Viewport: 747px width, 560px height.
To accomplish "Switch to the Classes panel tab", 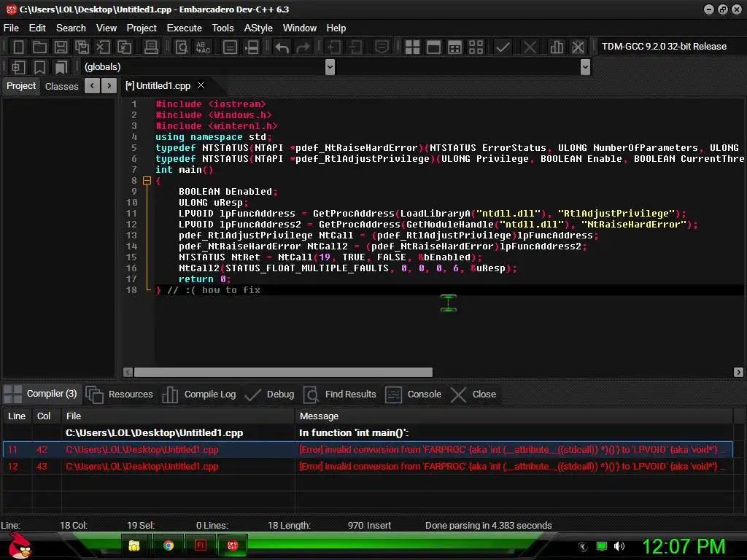I will 62,86.
